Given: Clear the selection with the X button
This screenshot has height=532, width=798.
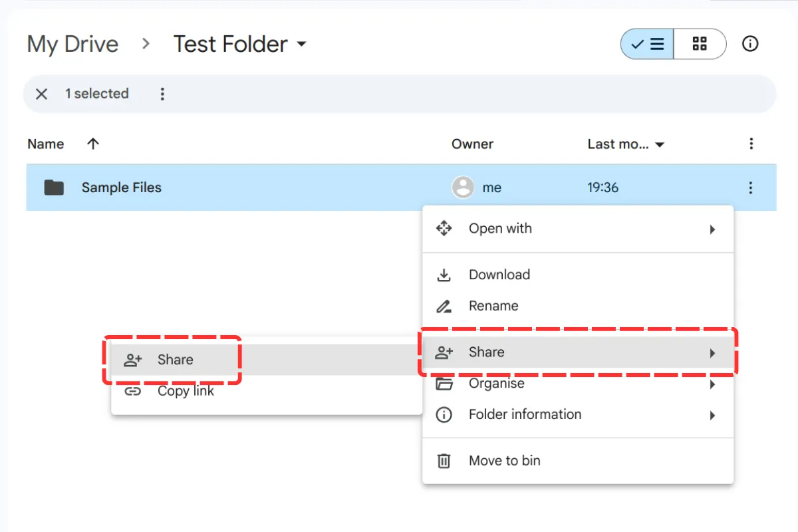Looking at the screenshot, I should 41,94.
